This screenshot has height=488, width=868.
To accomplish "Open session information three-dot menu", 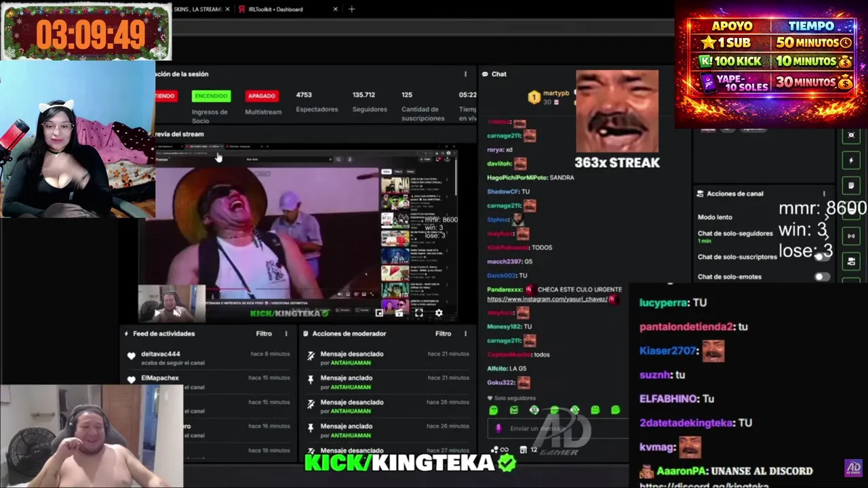I will [465, 75].
